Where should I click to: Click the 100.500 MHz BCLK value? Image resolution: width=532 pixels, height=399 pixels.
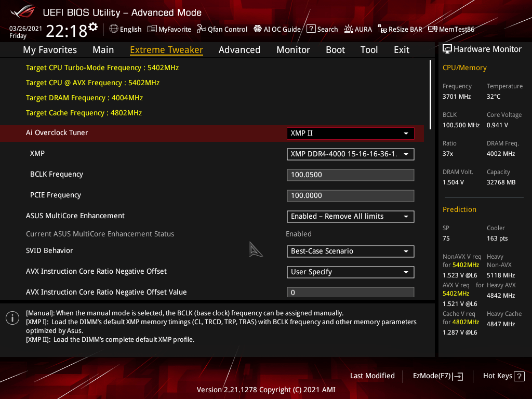pyautogui.click(x=461, y=125)
